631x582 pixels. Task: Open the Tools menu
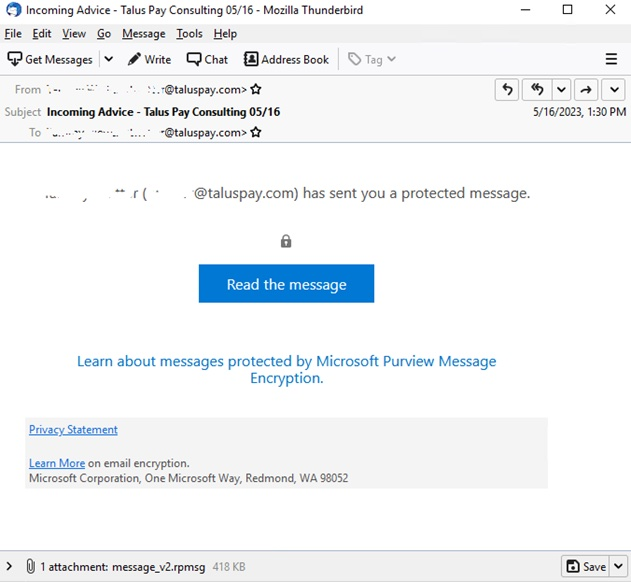(189, 34)
